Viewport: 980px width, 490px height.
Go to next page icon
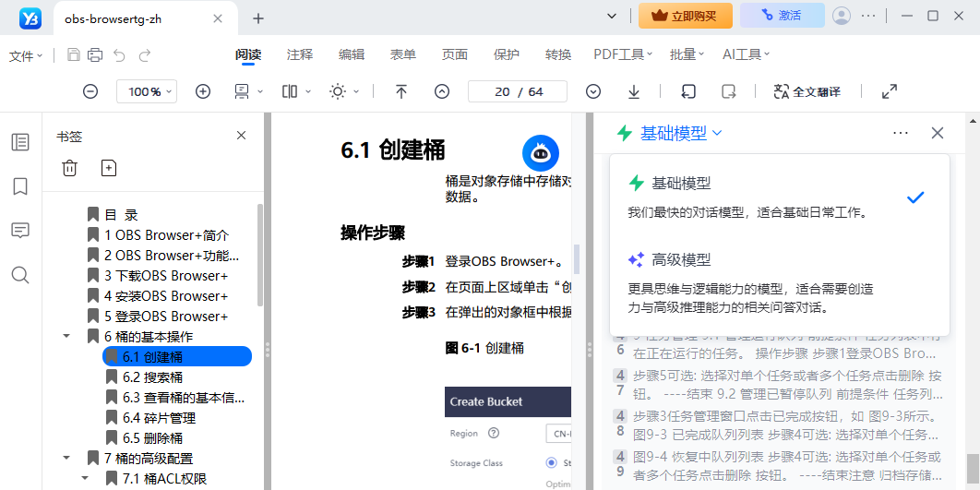[593, 91]
